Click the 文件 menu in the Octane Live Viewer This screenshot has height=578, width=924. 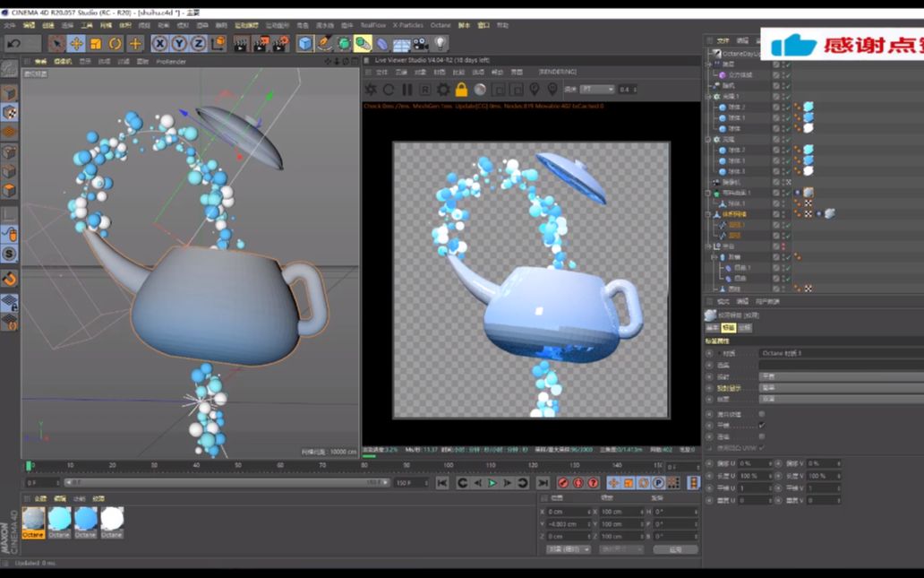381,72
